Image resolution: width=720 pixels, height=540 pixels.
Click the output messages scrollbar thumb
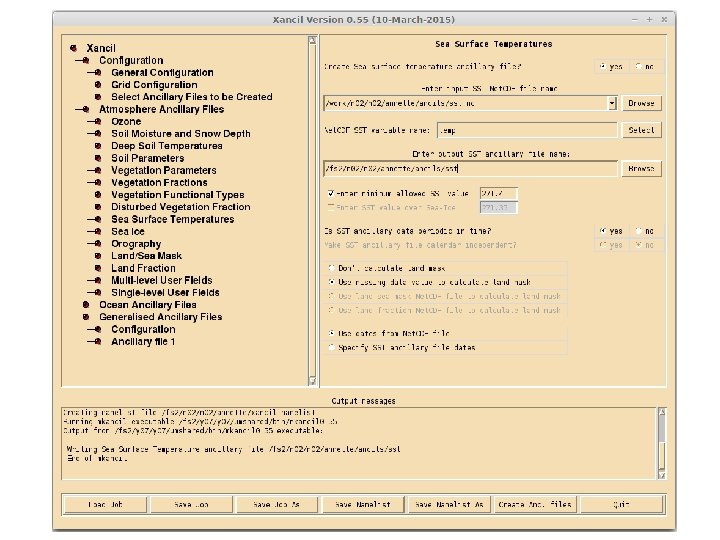(x=662, y=455)
